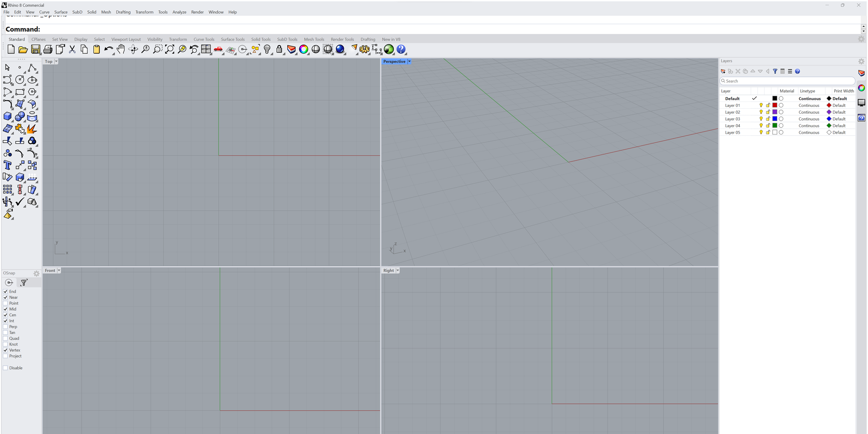Open Options with the gear cog icon
Image resolution: width=868 pixels, height=434 pixels.
coord(364,50)
